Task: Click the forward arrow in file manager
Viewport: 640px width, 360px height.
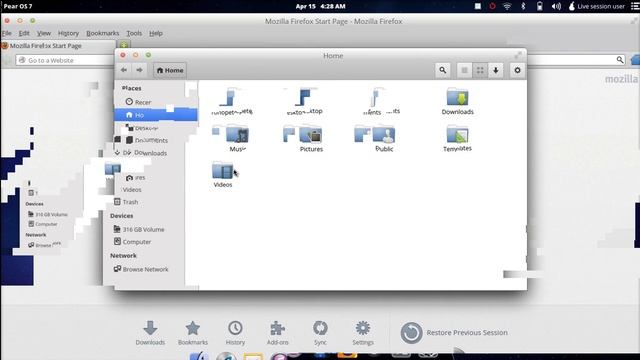Action: (x=139, y=70)
